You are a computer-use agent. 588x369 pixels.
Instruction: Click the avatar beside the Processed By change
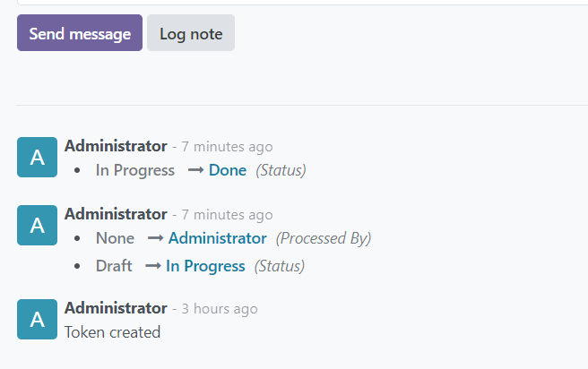(x=37, y=226)
